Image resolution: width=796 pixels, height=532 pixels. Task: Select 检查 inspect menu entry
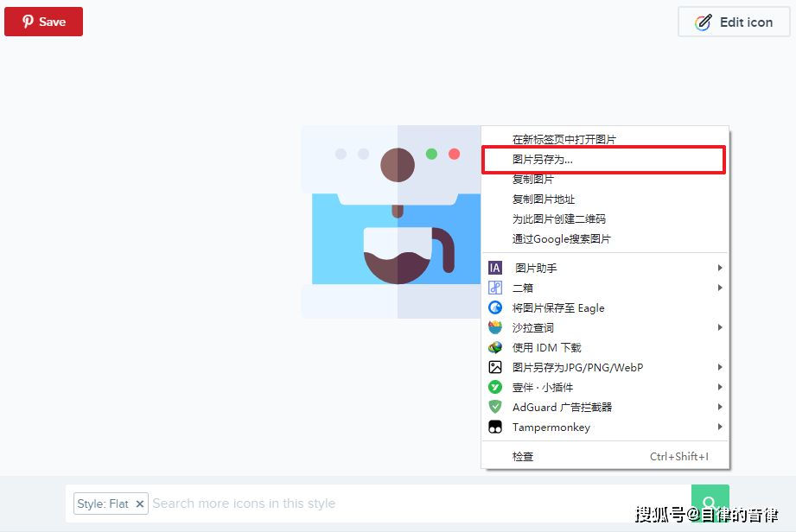coord(605,457)
